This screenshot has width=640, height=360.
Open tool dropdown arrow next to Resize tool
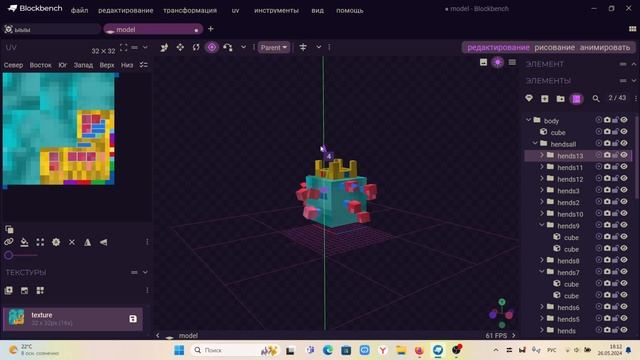tap(243, 47)
